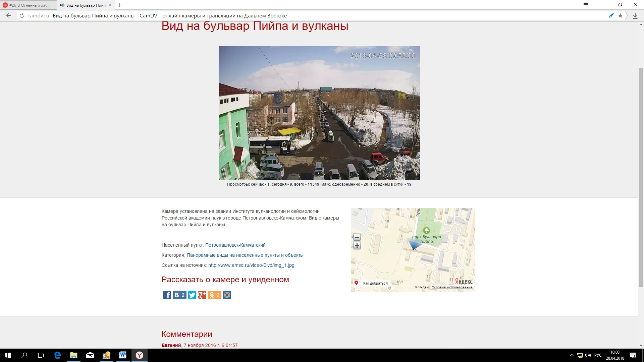
Task: Open the Петропавловск-Камчатский link
Action: pos(235,245)
